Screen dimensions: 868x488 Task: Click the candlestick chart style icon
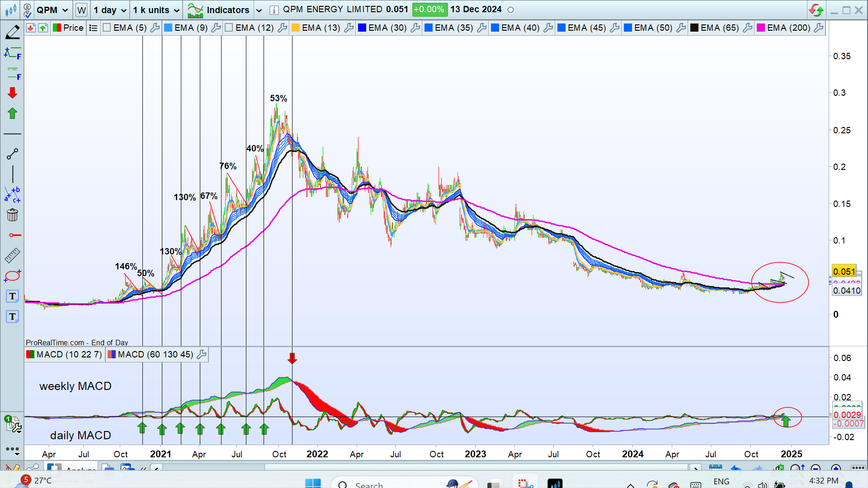tap(11, 9)
